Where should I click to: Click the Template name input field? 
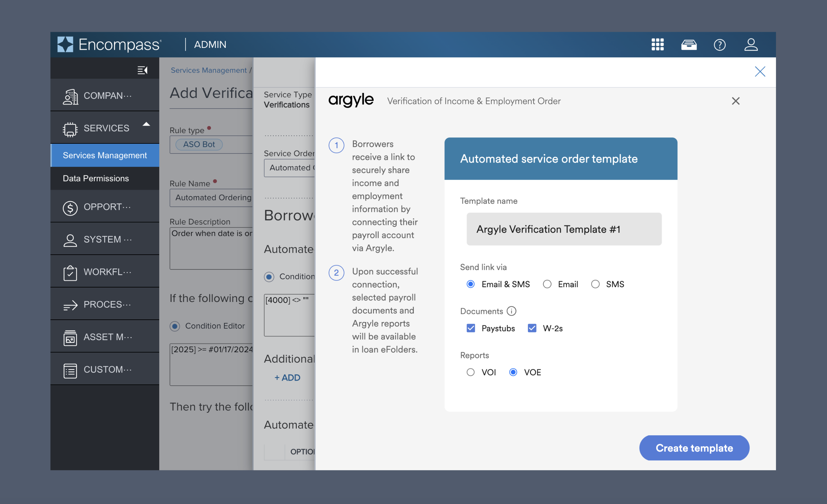pyautogui.click(x=563, y=229)
